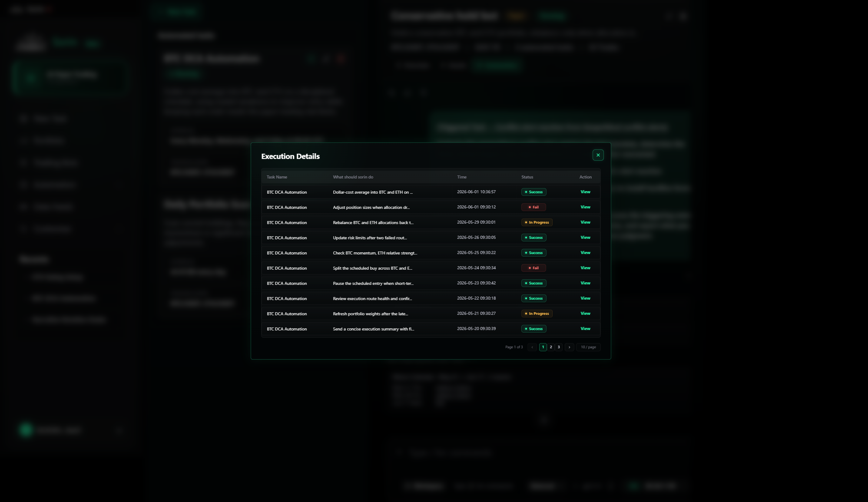Screen dimensions: 868x502
Task: Click the 'What should sorin do' column header
Action: pyautogui.click(x=353, y=177)
